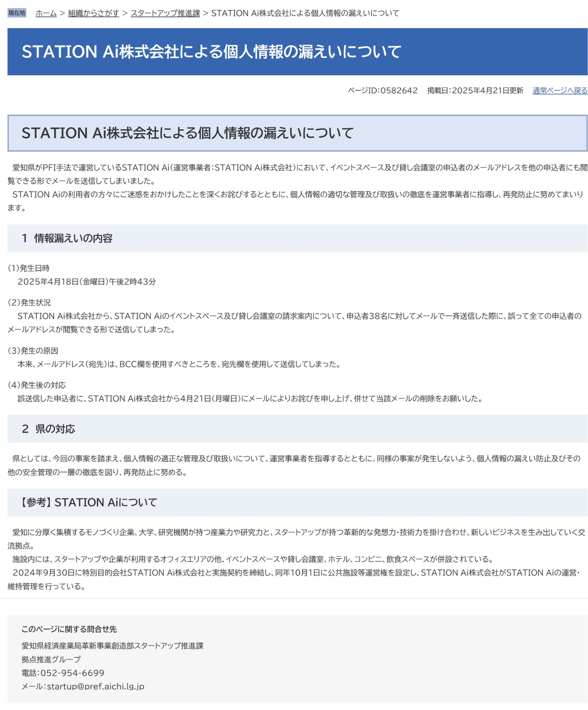
Task: Click the 掲載日:2025年4月21日更新 text
Action: click(475, 90)
